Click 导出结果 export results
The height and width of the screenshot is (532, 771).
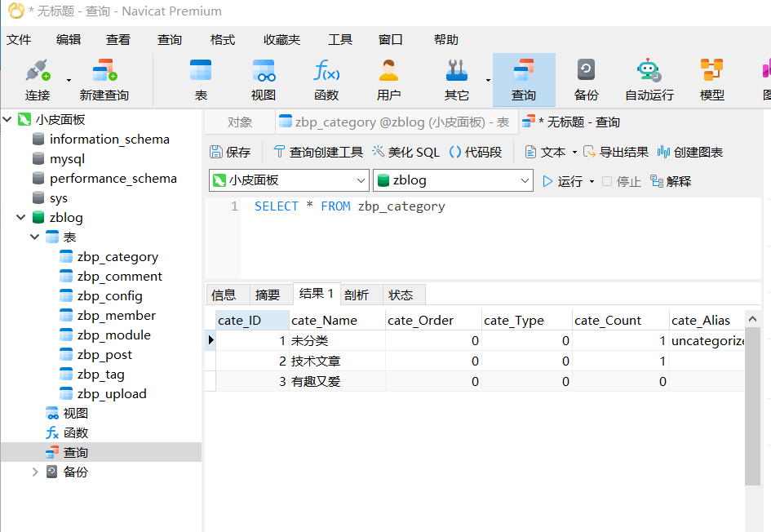coord(616,152)
